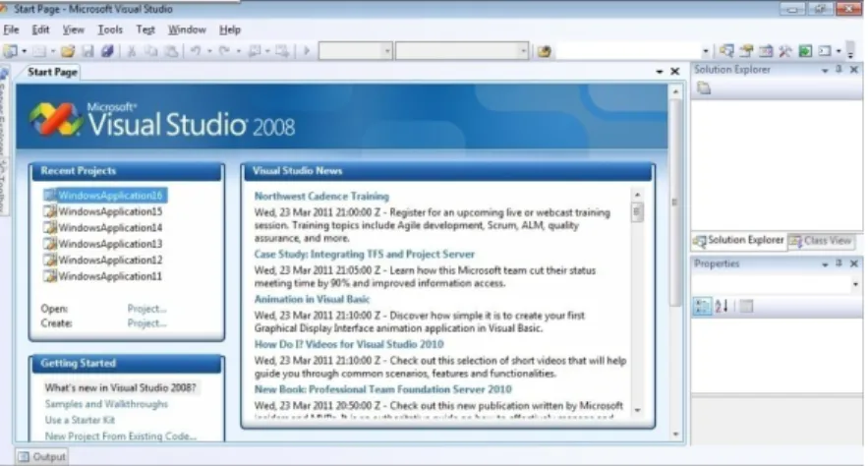Open the Output window tab
The image size is (868, 466).
[x=42, y=456]
